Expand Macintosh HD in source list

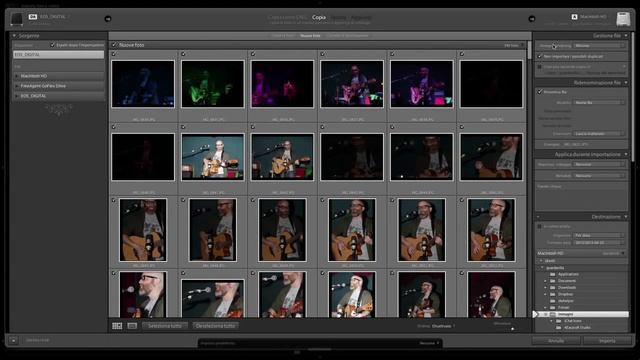[x=17, y=76]
